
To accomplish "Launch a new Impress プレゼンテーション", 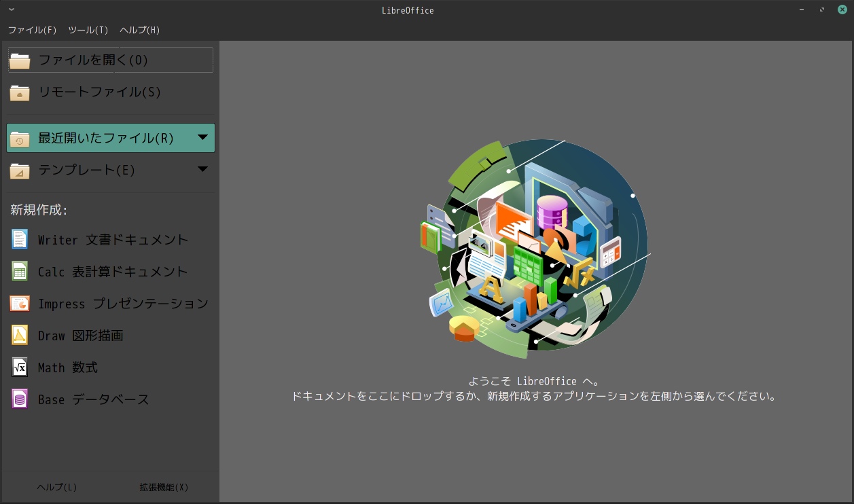I will tap(110, 304).
